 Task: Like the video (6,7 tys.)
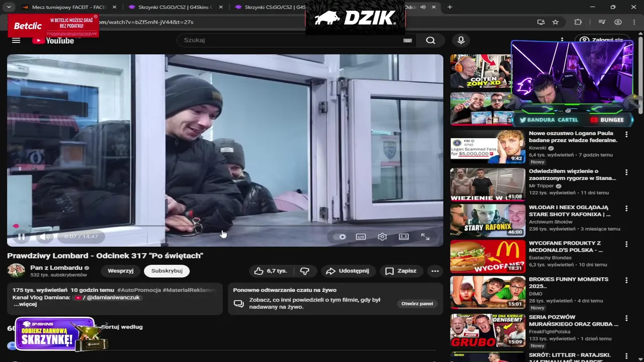coord(271,270)
